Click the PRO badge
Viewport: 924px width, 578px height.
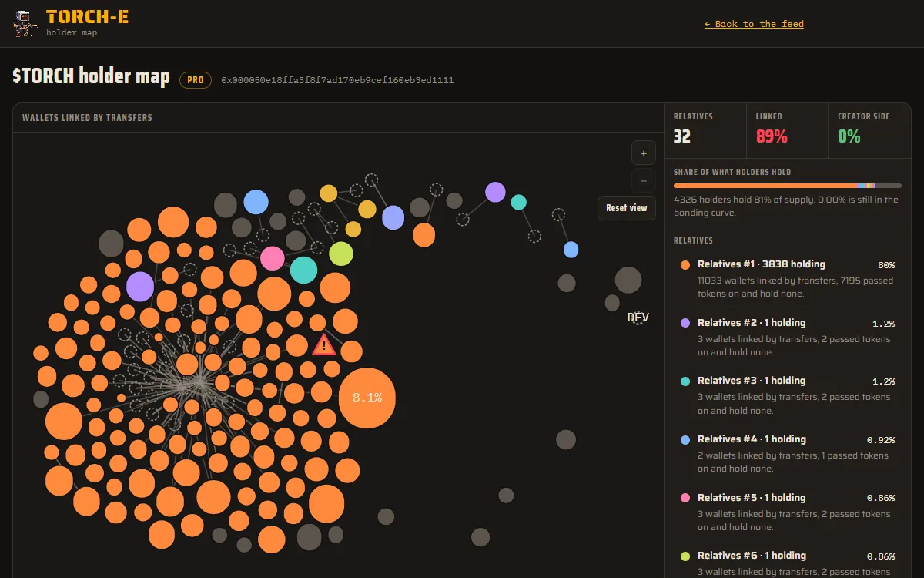pyautogui.click(x=196, y=80)
